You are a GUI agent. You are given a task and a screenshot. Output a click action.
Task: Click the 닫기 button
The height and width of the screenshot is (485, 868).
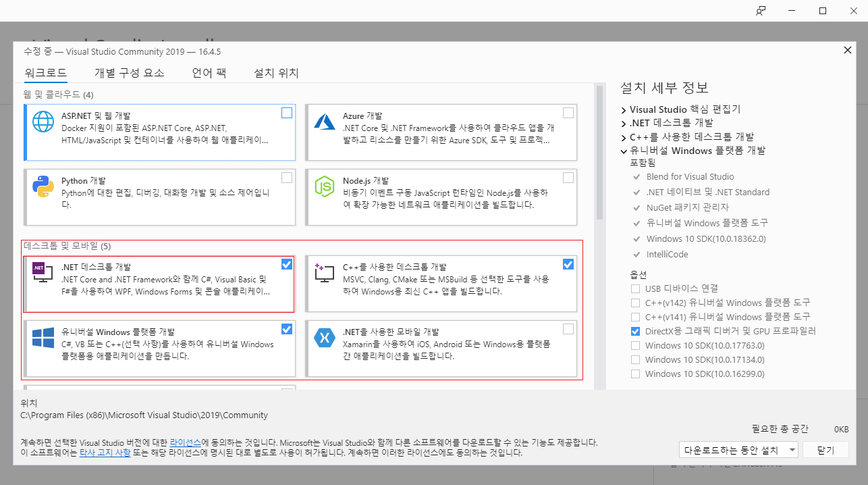coord(825,450)
